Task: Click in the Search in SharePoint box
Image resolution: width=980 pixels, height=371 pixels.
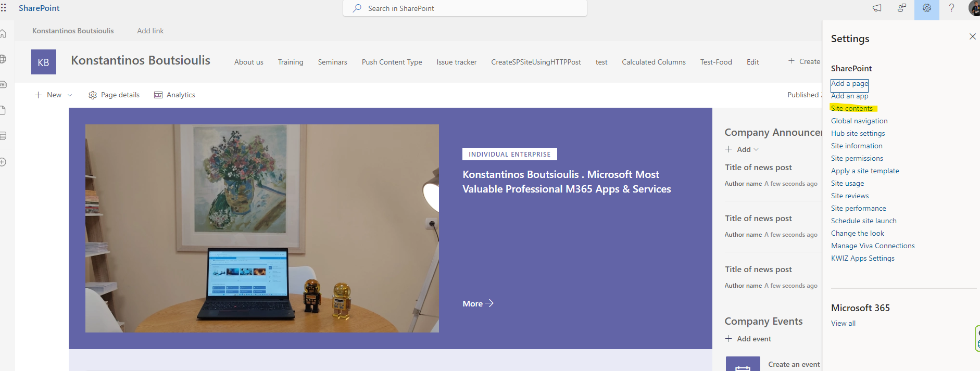Action: [x=464, y=8]
